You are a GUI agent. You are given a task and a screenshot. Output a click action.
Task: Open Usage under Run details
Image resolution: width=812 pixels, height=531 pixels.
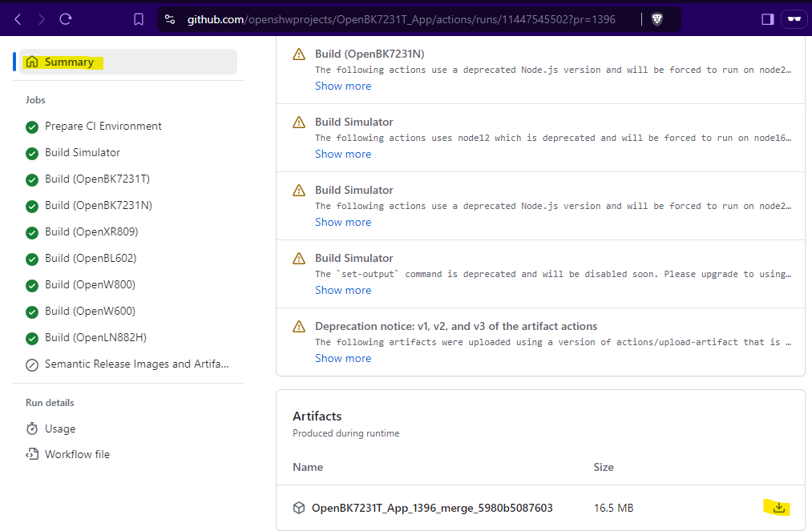[x=50, y=429]
